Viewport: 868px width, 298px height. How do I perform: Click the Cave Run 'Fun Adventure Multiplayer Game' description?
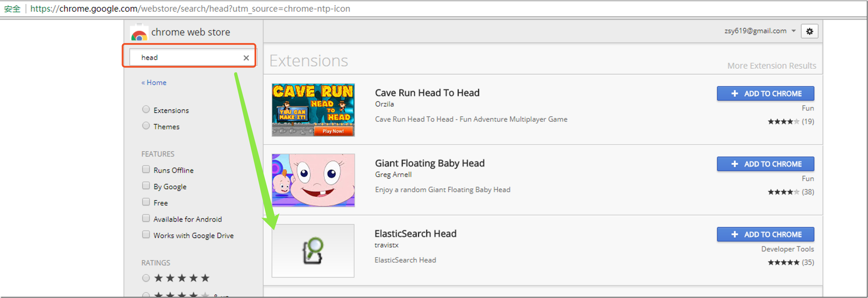(471, 119)
